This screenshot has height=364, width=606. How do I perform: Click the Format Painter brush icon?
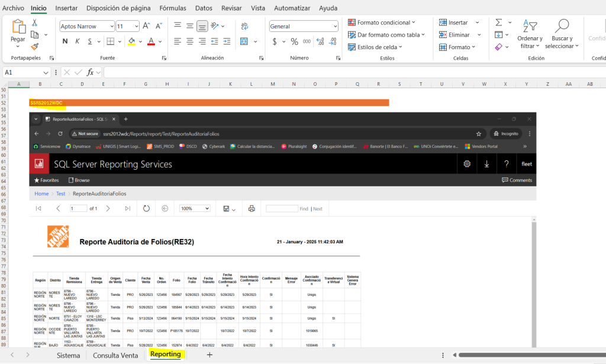(x=35, y=47)
